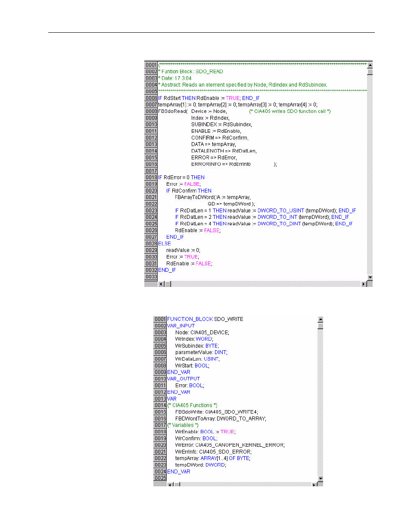Click 'FBSdoWrite: CIA405_SDO_WRITE4' declaration
411x532 pixels.
coord(217,412)
